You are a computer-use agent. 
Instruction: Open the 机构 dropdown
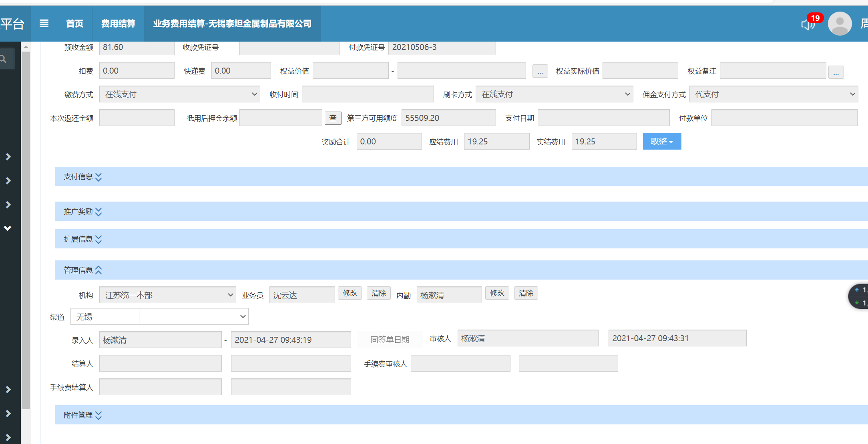coord(167,295)
